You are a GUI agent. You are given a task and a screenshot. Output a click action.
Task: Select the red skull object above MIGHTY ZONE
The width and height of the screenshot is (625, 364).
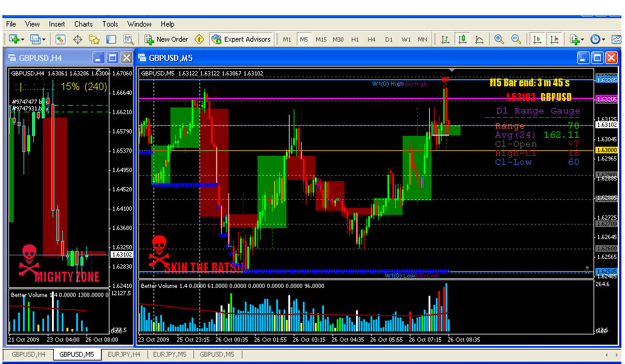coord(29,260)
